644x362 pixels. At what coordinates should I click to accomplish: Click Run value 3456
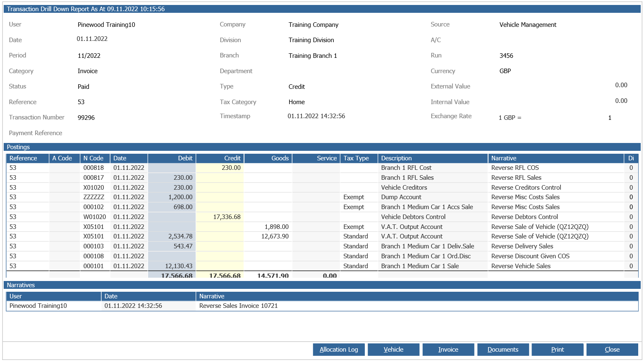[x=506, y=56]
